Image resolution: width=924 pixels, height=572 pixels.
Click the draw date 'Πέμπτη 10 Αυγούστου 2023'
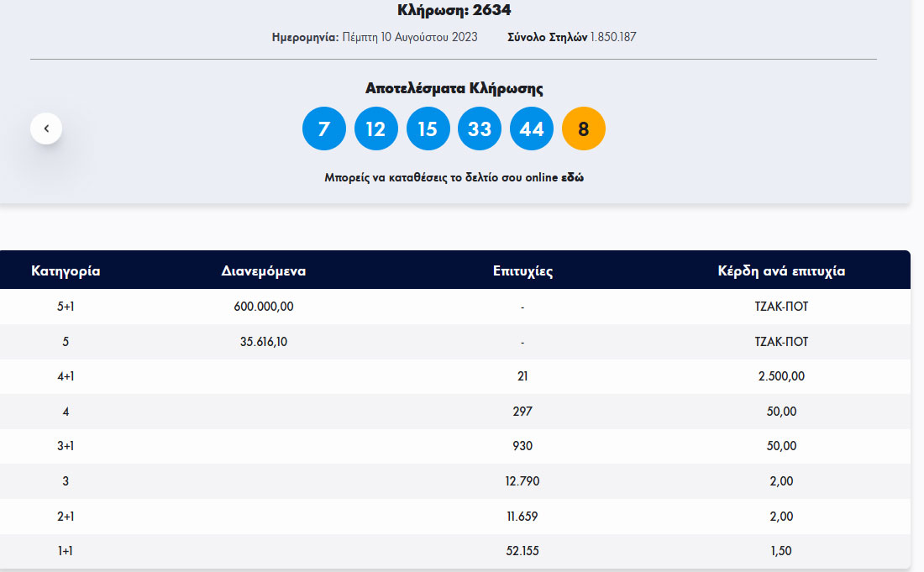click(410, 37)
